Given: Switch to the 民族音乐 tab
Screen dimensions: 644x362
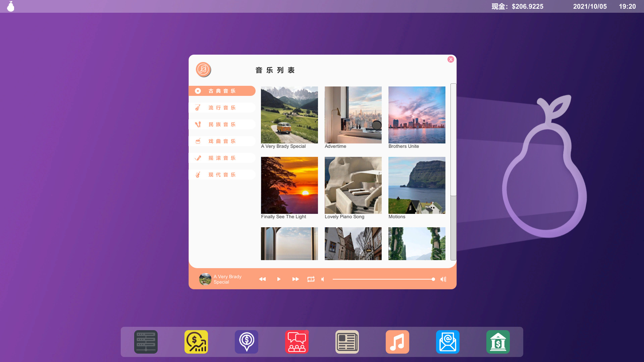Looking at the screenshot, I should click(x=222, y=124).
